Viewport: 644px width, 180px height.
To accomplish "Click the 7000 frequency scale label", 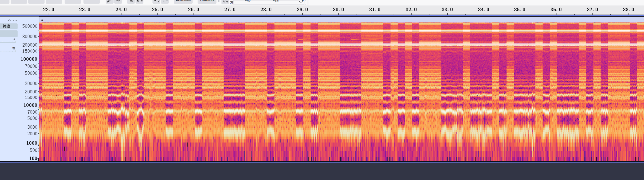I will click(32, 112).
